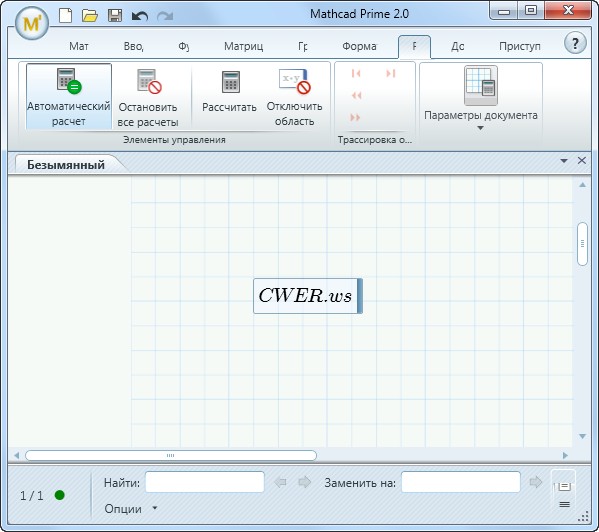Save the worksheet with the floppy disk icon
The height and width of the screenshot is (532, 599).
click(x=115, y=16)
